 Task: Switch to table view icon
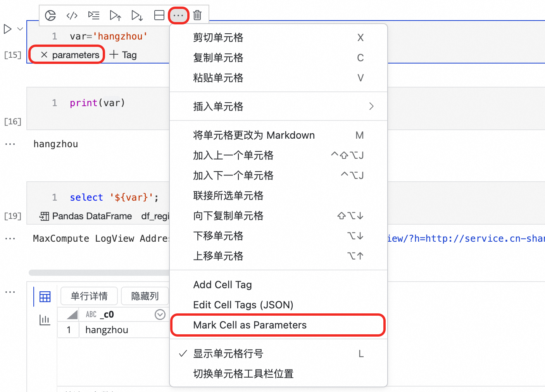coord(45,297)
